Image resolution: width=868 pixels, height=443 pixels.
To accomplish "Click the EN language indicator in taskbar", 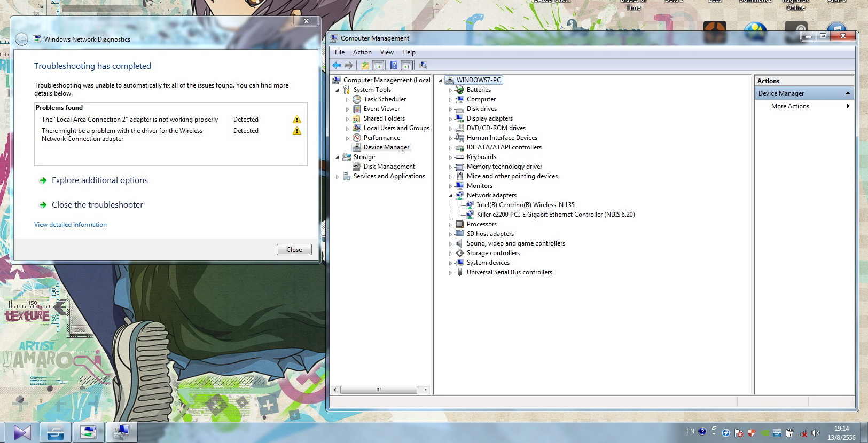I will (x=691, y=431).
